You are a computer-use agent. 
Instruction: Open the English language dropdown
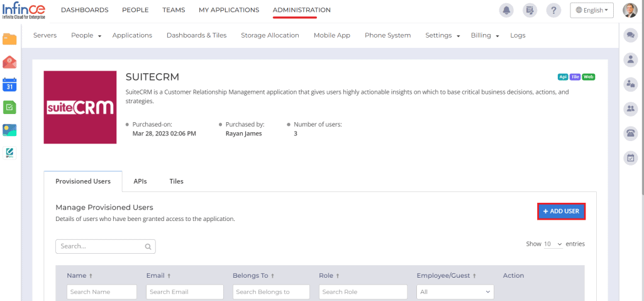point(592,10)
